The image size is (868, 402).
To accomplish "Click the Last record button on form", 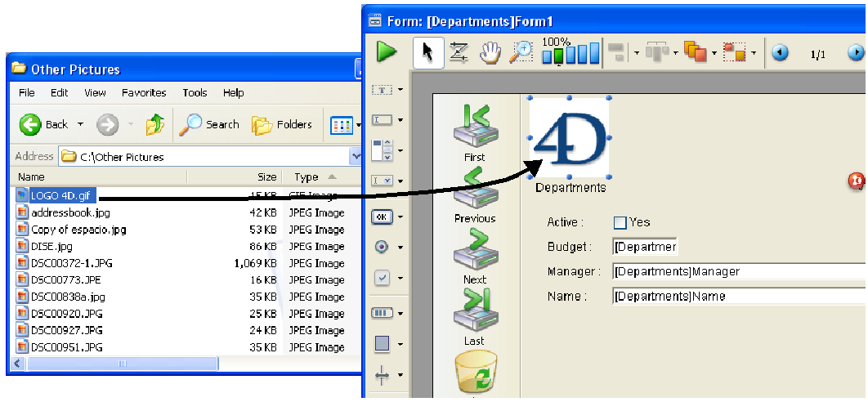I will 475,317.
